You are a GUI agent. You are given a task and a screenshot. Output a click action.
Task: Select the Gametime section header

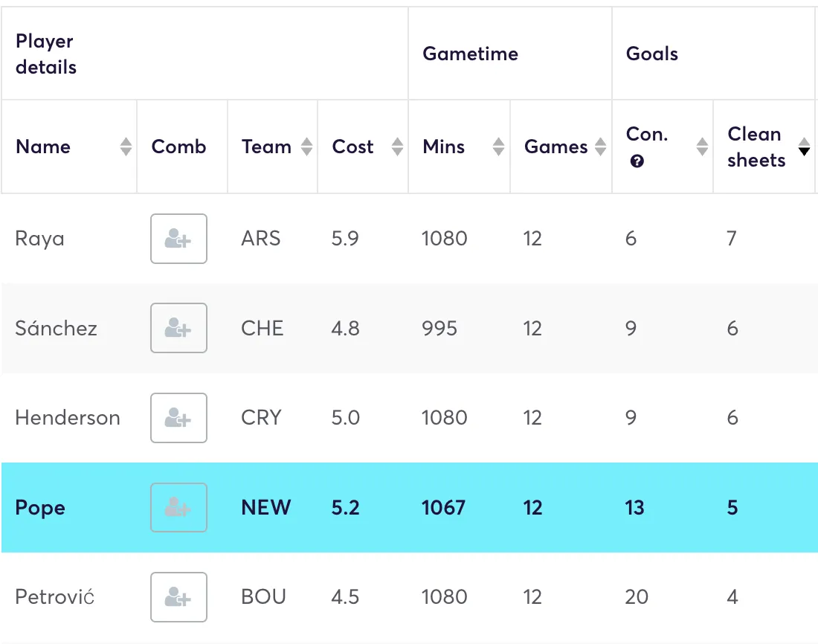click(x=469, y=54)
